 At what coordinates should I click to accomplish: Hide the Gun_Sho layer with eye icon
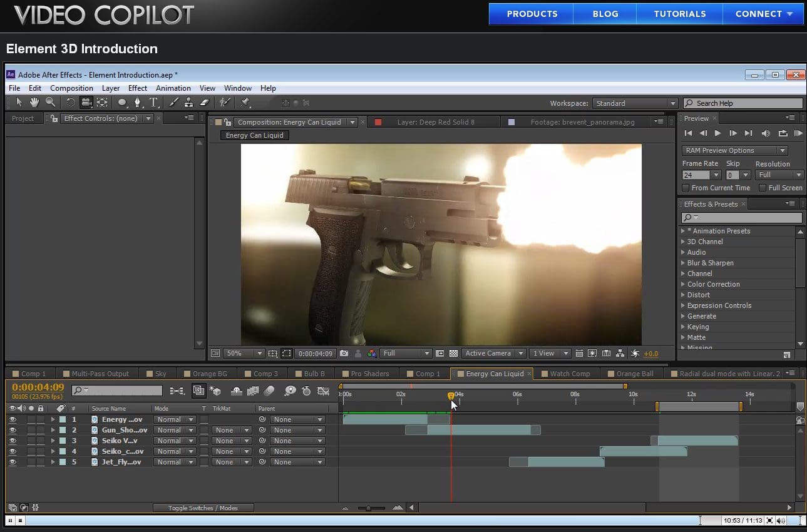(x=13, y=430)
